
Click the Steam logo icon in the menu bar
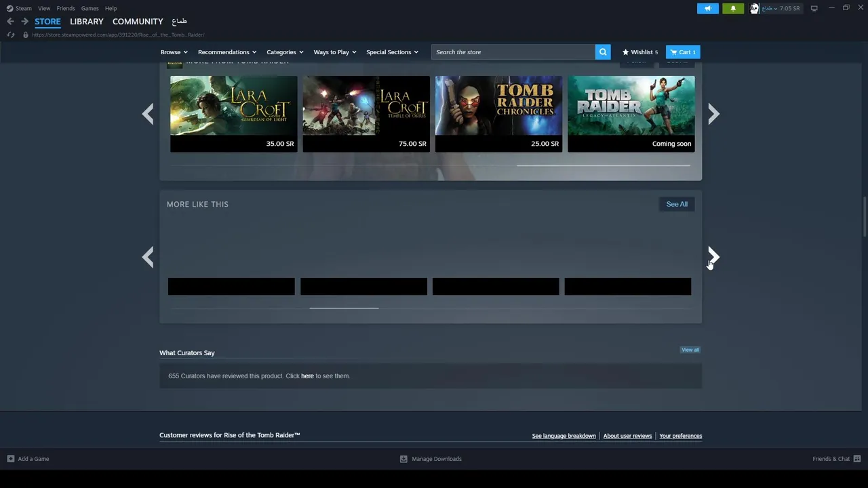(9, 8)
